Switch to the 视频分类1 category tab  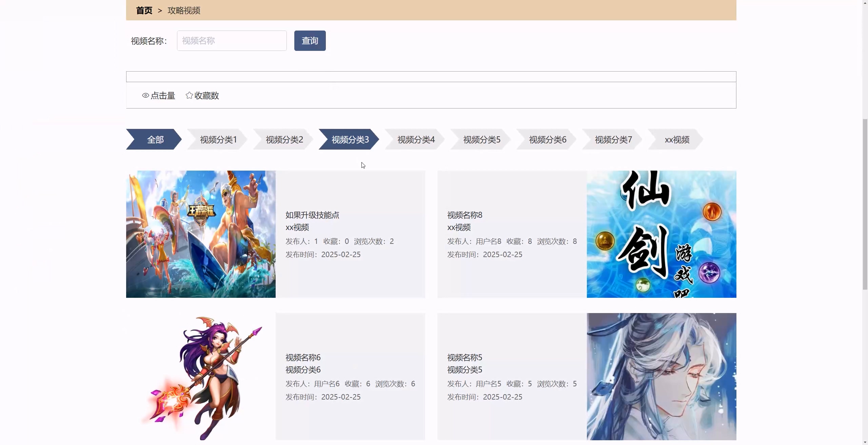pyautogui.click(x=218, y=139)
